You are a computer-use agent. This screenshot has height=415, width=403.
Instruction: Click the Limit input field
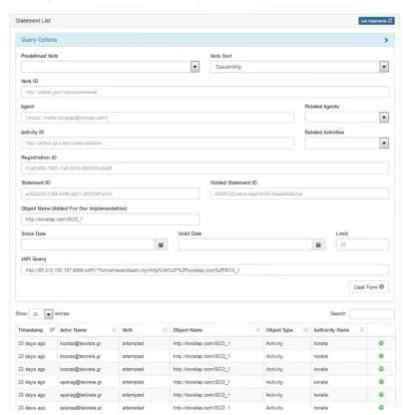(x=362, y=245)
